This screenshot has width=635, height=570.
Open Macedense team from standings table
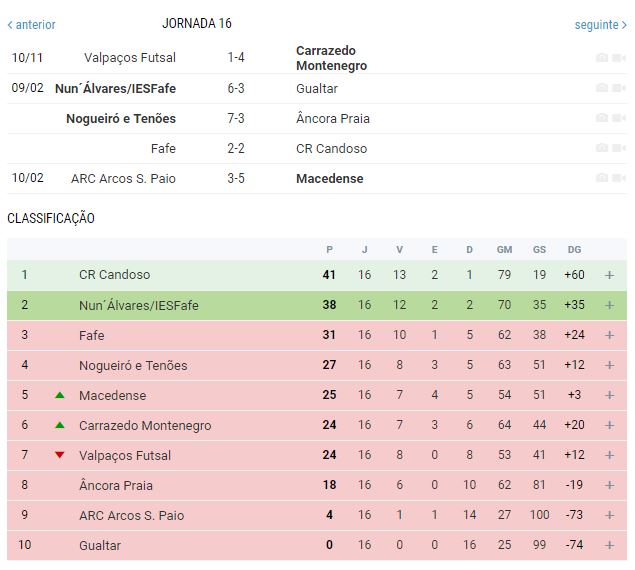112,395
